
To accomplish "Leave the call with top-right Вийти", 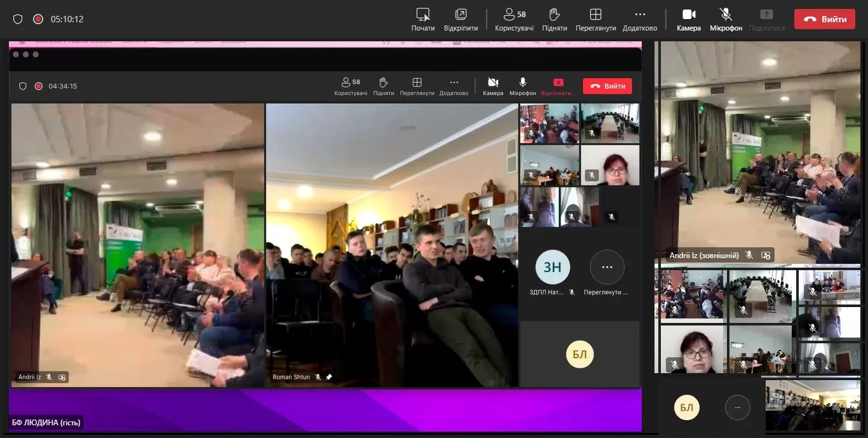I will (x=824, y=19).
